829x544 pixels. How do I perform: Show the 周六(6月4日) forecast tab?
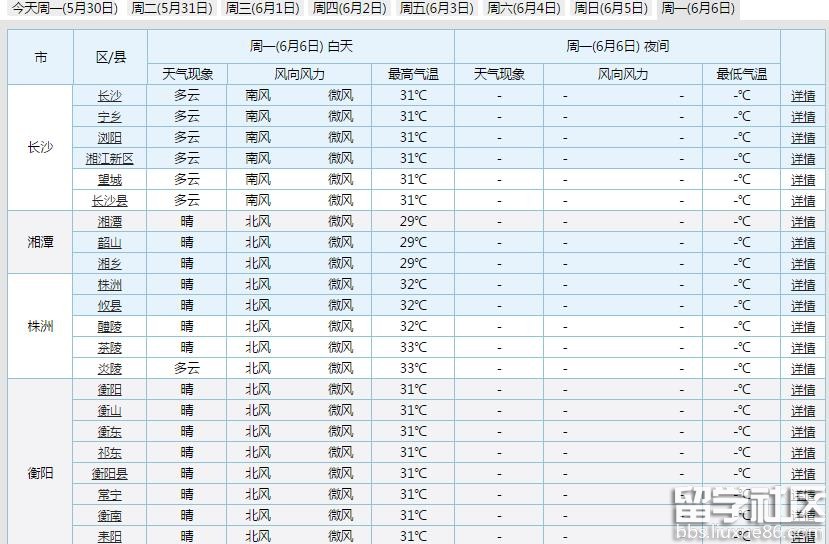523,8
